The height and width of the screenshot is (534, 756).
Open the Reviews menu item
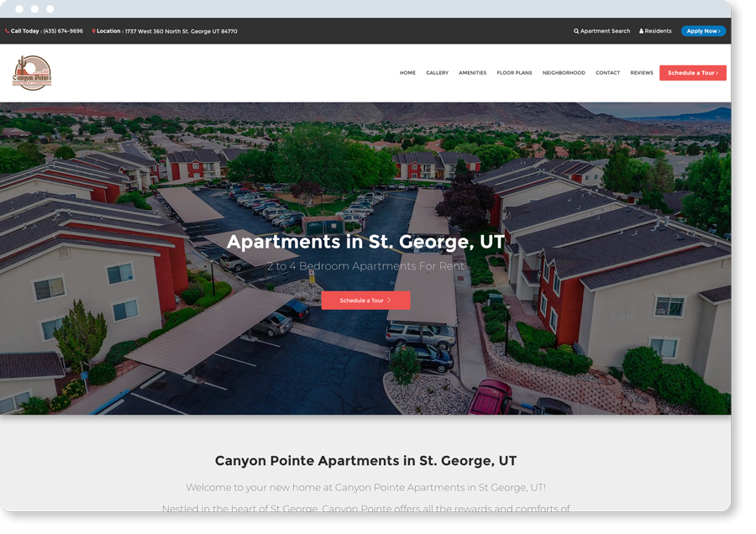click(x=642, y=73)
